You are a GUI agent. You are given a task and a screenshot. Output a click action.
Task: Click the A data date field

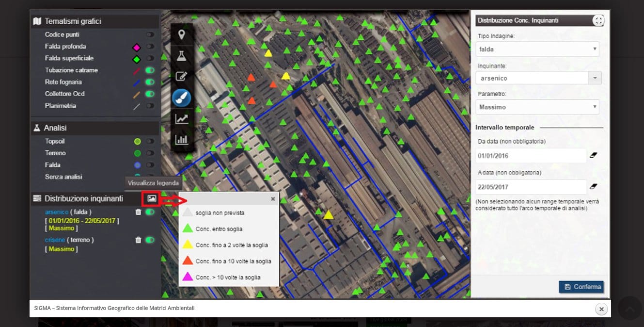coord(531,187)
